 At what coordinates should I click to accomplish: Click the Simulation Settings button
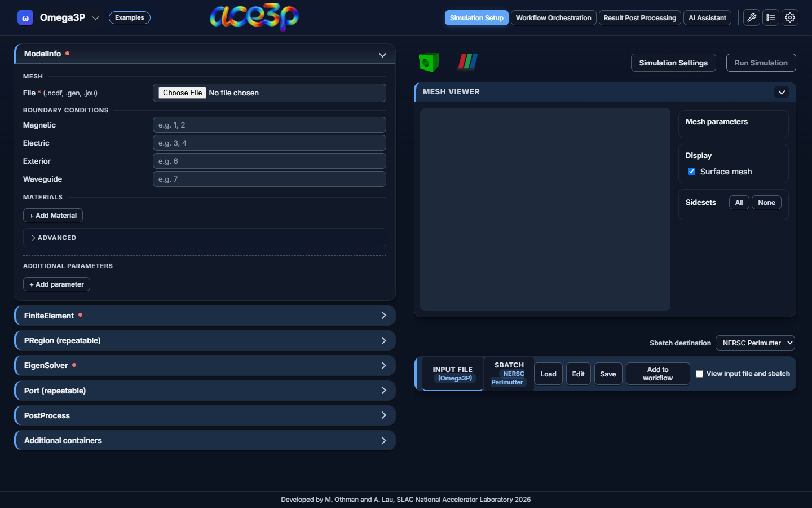click(673, 63)
